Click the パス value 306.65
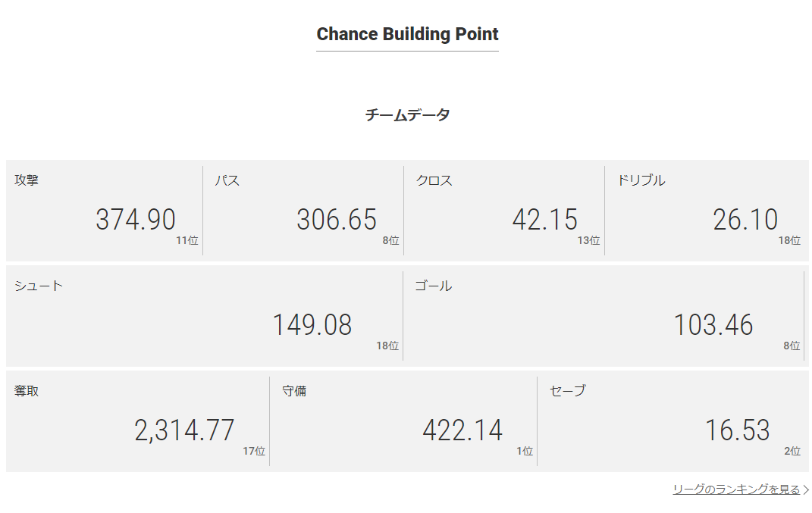Image resolution: width=812 pixels, height=513 pixels. (x=337, y=220)
